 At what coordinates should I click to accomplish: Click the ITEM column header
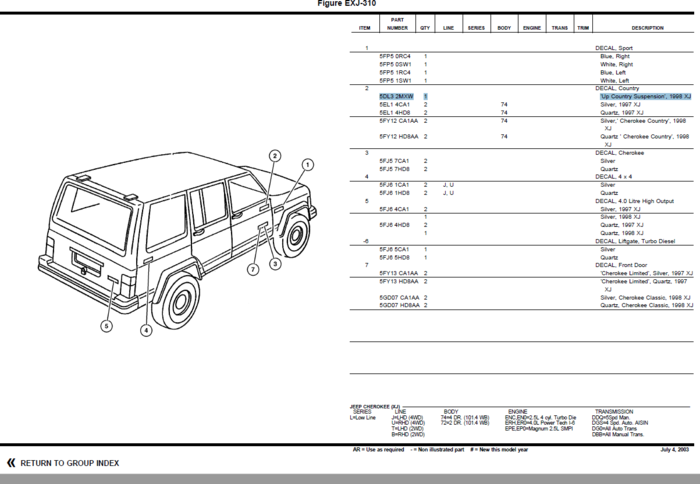tap(365, 28)
